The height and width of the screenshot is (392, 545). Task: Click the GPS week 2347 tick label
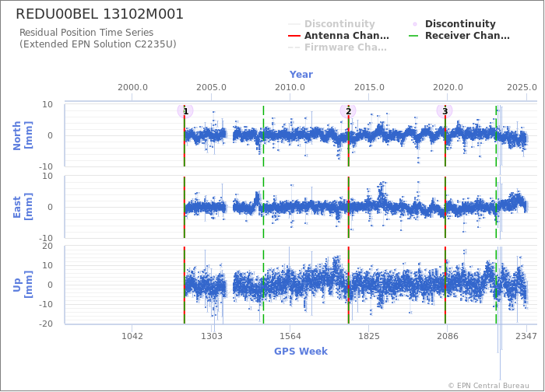pyautogui.click(x=526, y=336)
